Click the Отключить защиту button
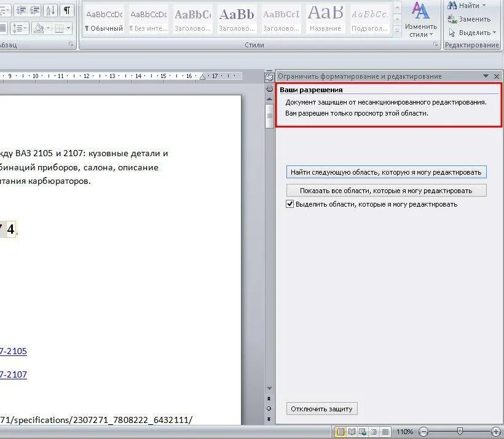This screenshot has height=439, width=504. pos(321,409)
